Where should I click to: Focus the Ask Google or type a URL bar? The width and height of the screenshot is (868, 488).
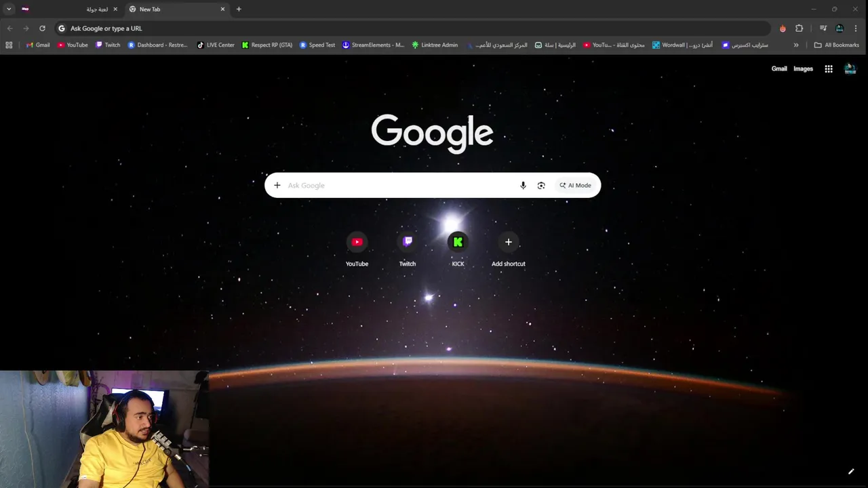coord(412,28)
